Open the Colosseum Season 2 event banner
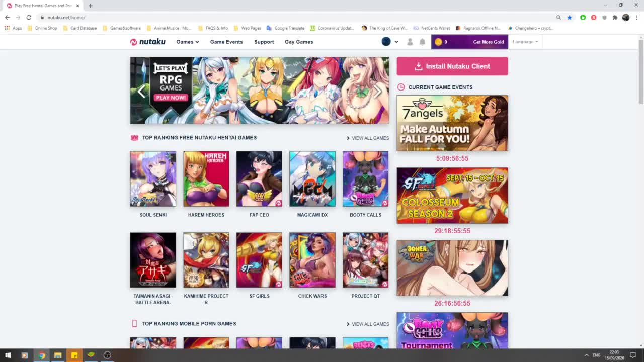 pos(452,196)
